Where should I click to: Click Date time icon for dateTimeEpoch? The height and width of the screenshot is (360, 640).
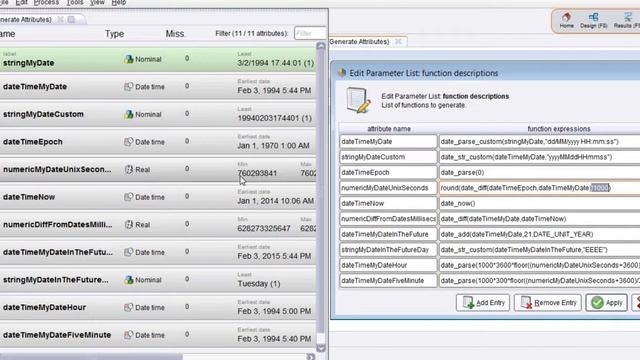[x=129, y=142]
